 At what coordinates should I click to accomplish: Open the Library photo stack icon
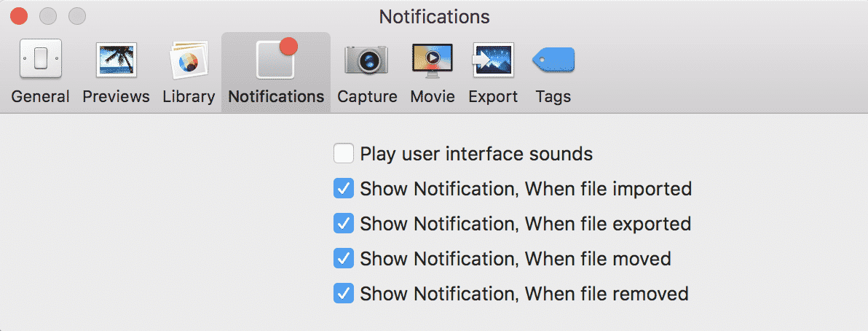point(188,59)
